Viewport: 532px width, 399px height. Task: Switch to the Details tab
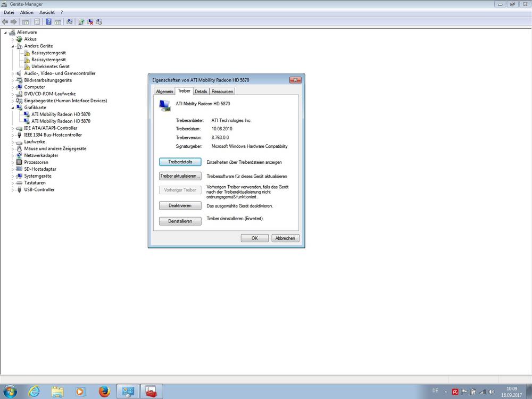tap(201, 92)
